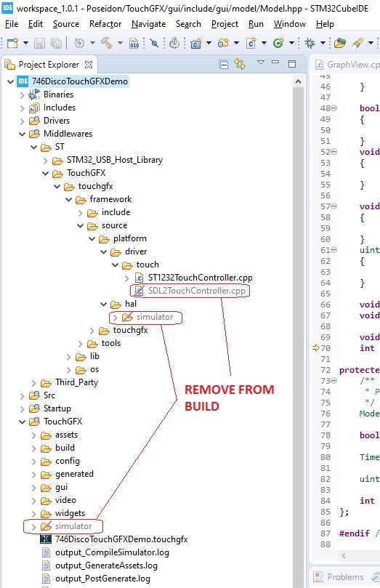Collapse code fold at line 48
The height and width of the screenshot is (588, 380).
tap(334, 108)
